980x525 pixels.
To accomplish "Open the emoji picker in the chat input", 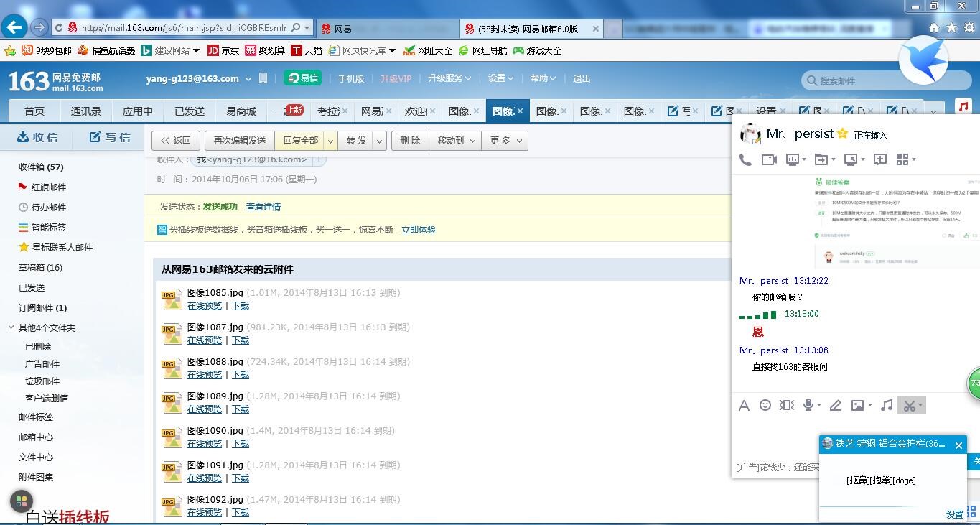I will (765, 405).
